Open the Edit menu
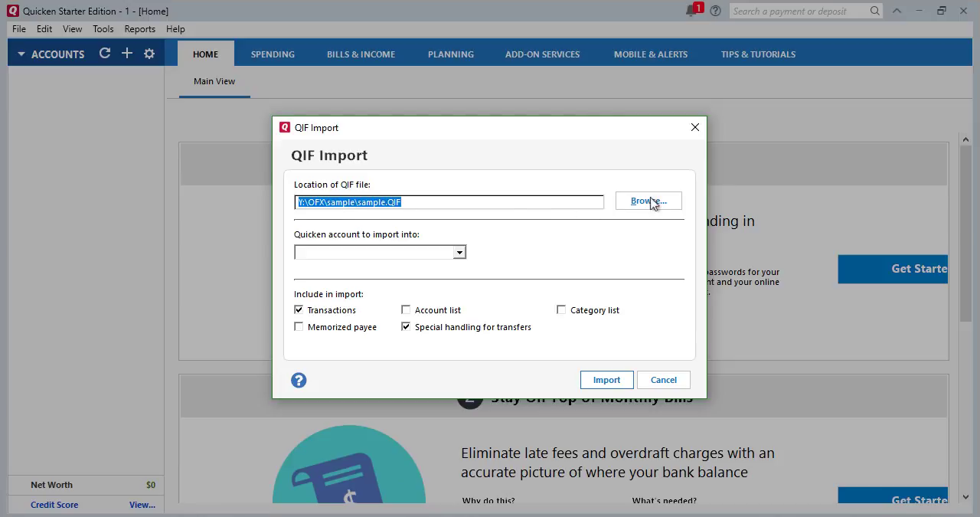This screenshot has height=517, width=980. click(x=44, y=28)
